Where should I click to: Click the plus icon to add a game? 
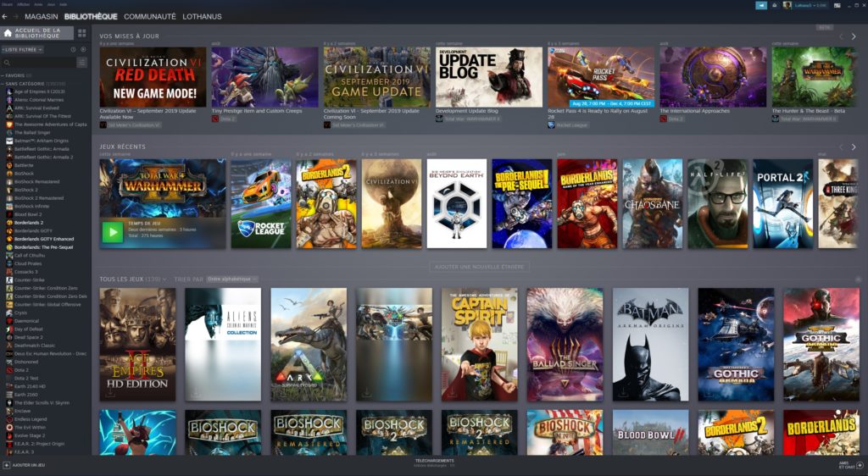[6, 466]
